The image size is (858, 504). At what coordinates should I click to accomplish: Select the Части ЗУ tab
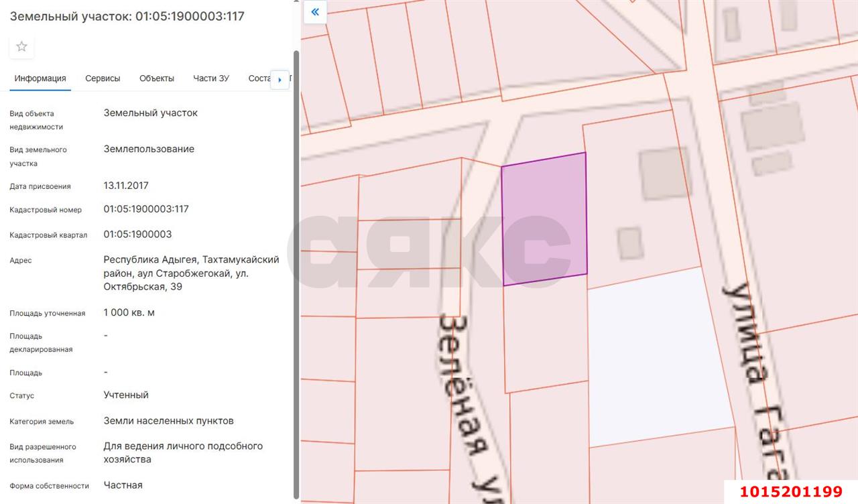tap(211, 78)
